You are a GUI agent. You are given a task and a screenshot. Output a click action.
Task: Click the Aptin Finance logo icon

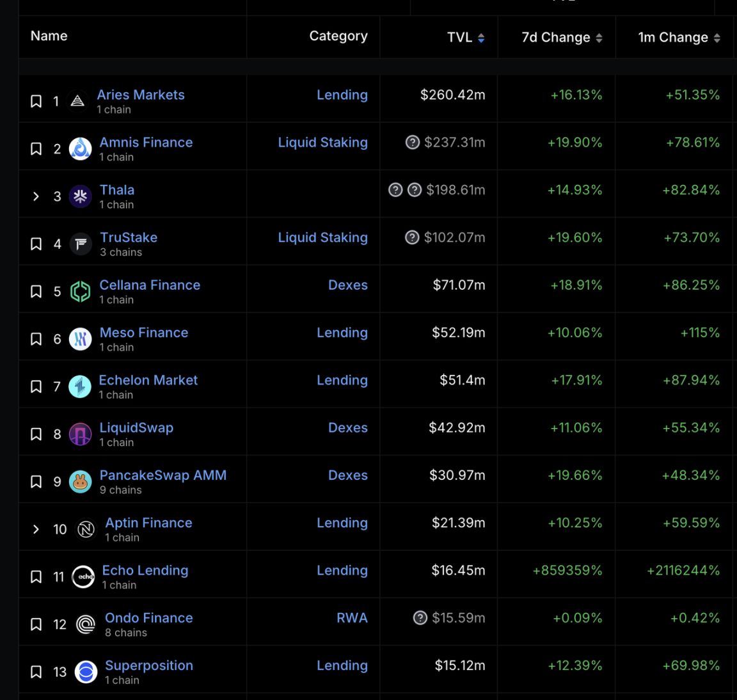(x=86, y=529)
